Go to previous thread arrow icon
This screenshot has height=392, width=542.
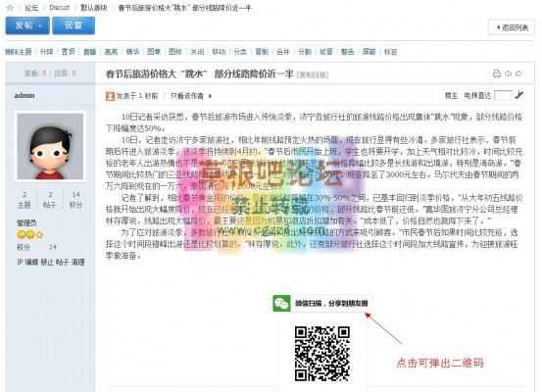tap(508, 73)
